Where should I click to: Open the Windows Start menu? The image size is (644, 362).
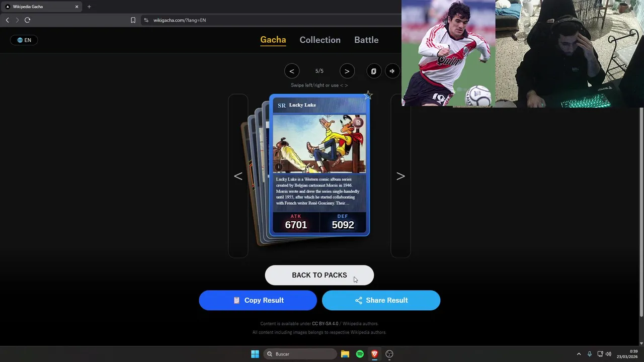click(x=255, y=354)
